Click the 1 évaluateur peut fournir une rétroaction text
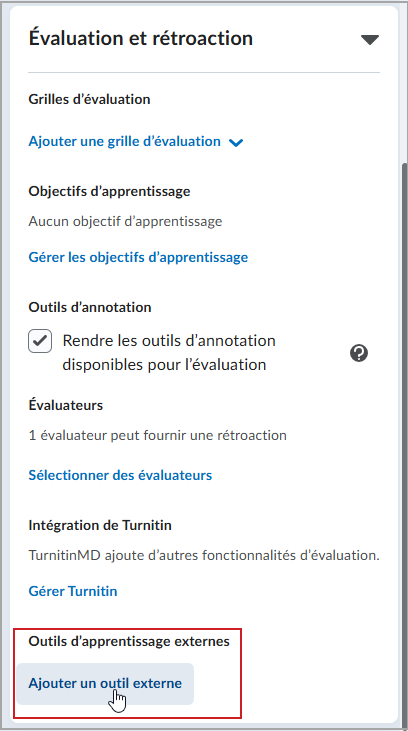 coord(158,435)
